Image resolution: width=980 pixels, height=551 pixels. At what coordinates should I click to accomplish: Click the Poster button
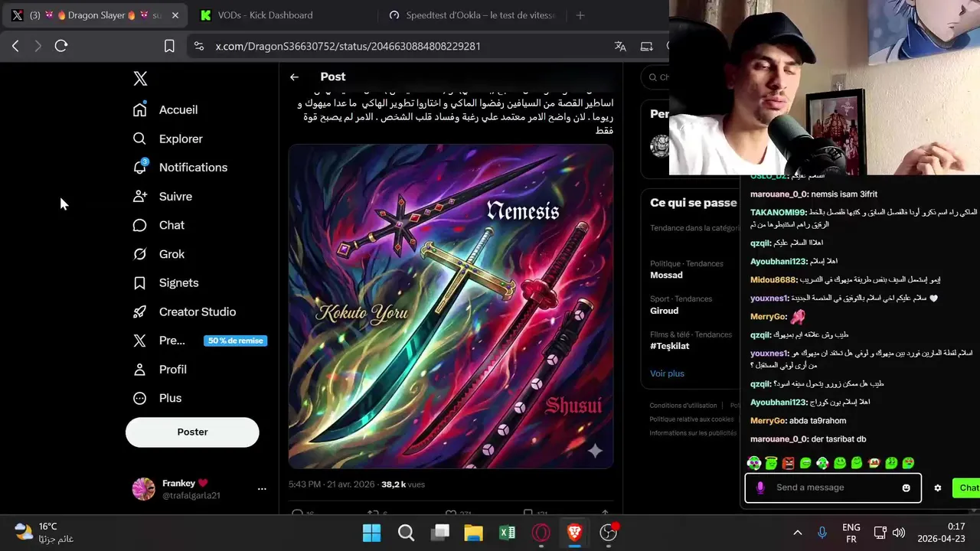click(192, 432)
